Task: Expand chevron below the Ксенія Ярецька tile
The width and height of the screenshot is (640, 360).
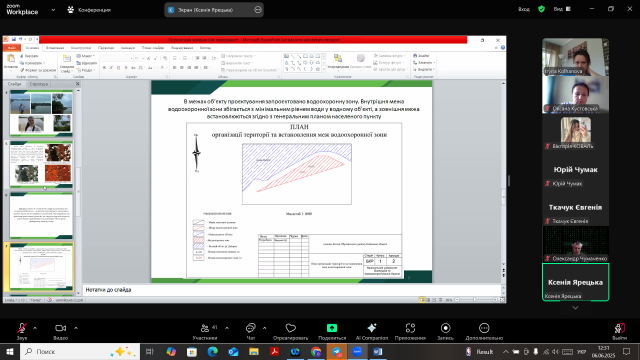Action: click(575, 308)
